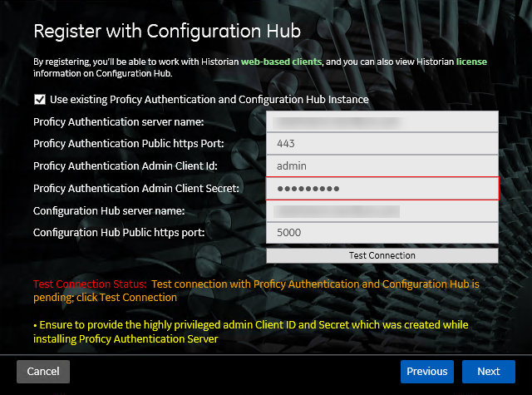The image size is (532, 395).
Task: Click the 'Register with Configuration Hub' heading
Action: coord(167,32)
